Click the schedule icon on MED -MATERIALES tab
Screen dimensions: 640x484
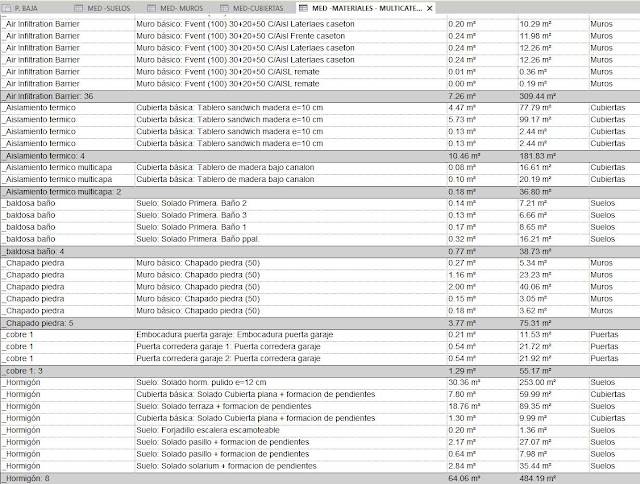click(x=303, y=8)
